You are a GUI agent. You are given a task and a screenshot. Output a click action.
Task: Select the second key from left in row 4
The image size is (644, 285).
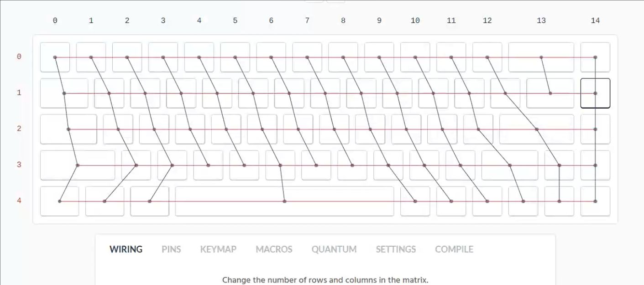[x=105, y=201]
